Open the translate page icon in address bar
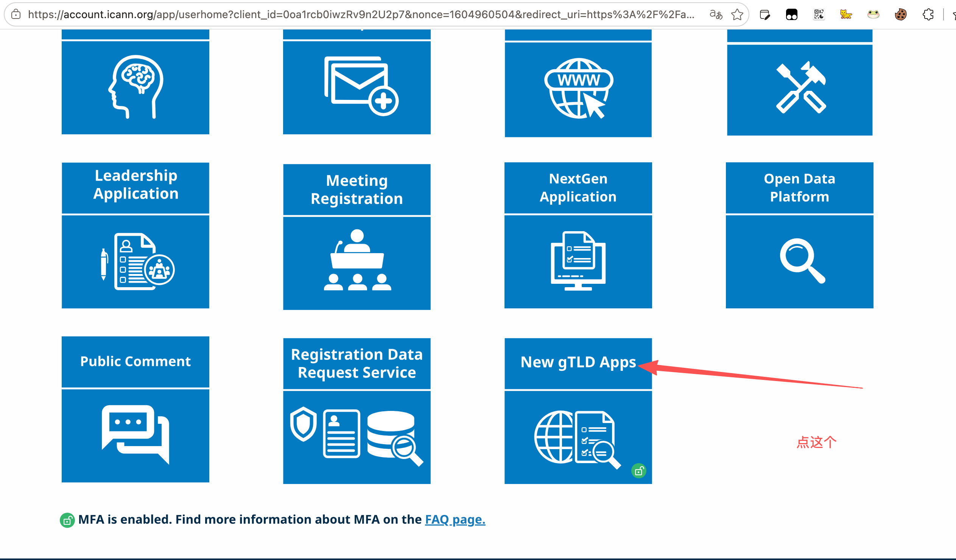956x560 pixels. click(x=716, y=14)
